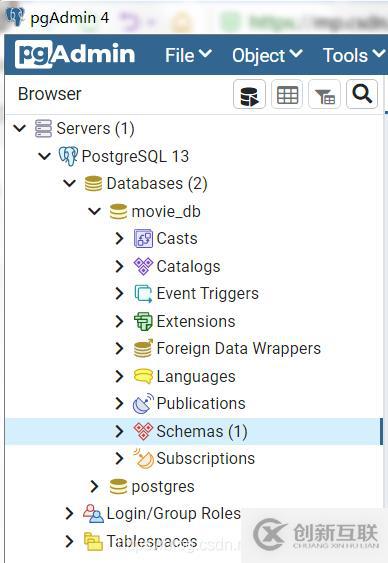Image resolution: width=388 pixels, height=563 pixels.
Task: Expand the Foreign Data Wrappers node
Action: (119, 348)
